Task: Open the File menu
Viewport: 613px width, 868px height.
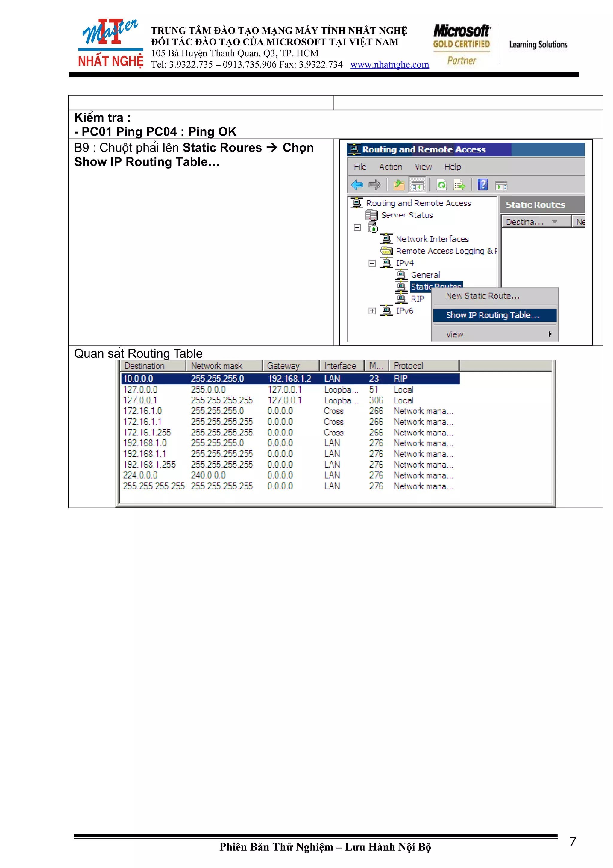Action: pos(360,167)
